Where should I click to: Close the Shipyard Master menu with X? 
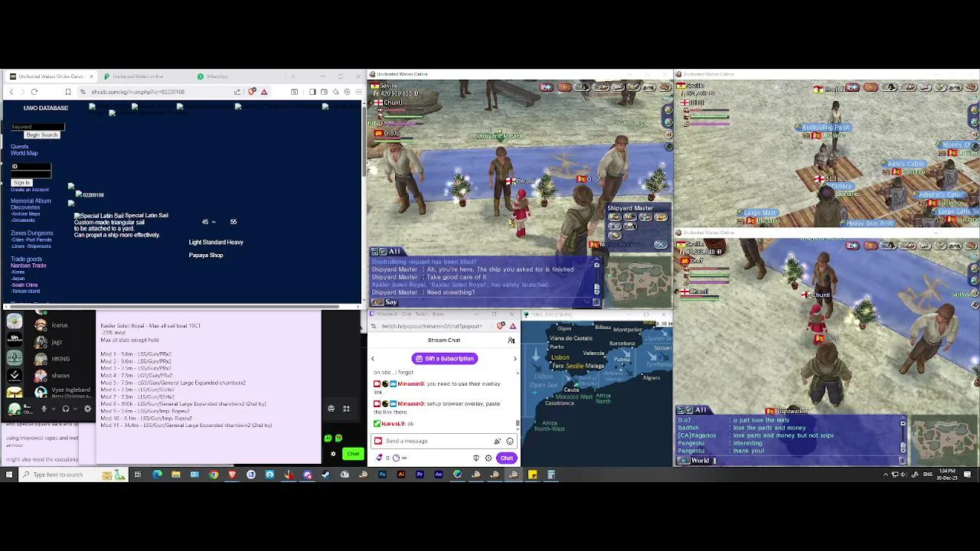coord(661,244)
